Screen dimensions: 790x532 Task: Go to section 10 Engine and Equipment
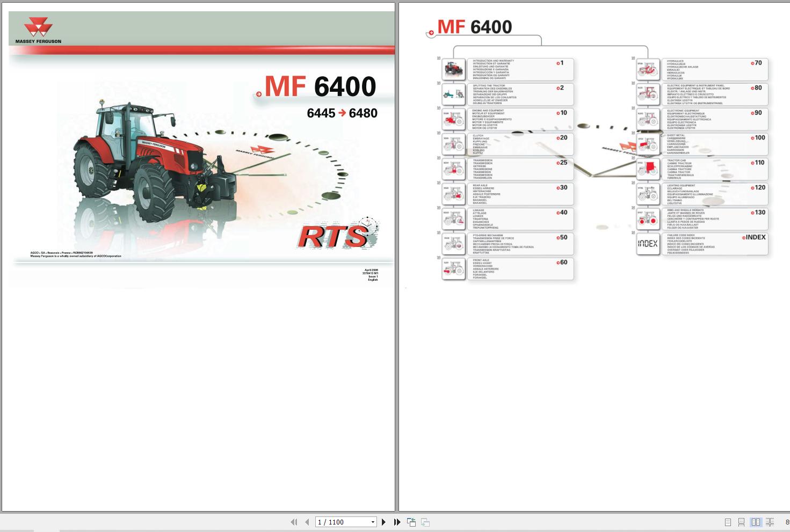[520, 119]
